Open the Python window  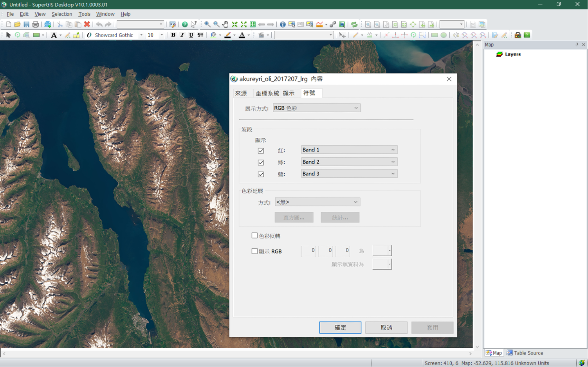tap(172, 24)
